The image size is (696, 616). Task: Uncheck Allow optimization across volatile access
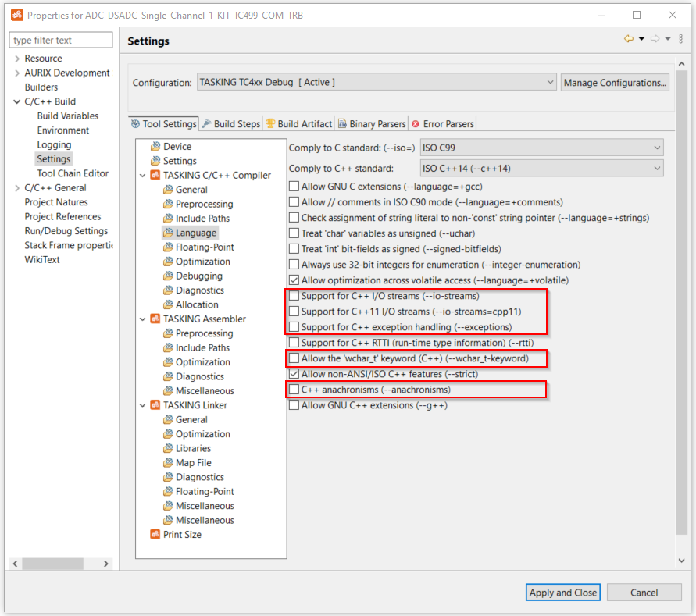coord(294,280)
